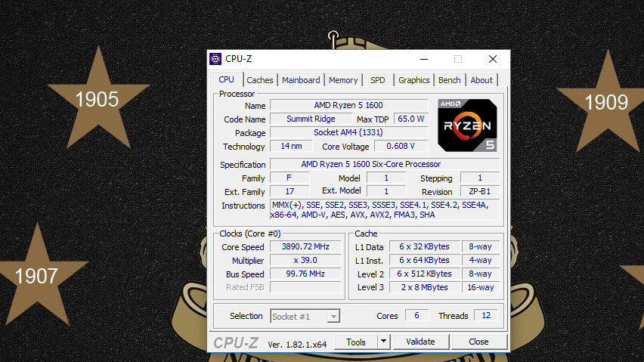The height and width of the screenshot is (362, 644).
Task: Click the Tools button
Action: (x=356, y=342)
